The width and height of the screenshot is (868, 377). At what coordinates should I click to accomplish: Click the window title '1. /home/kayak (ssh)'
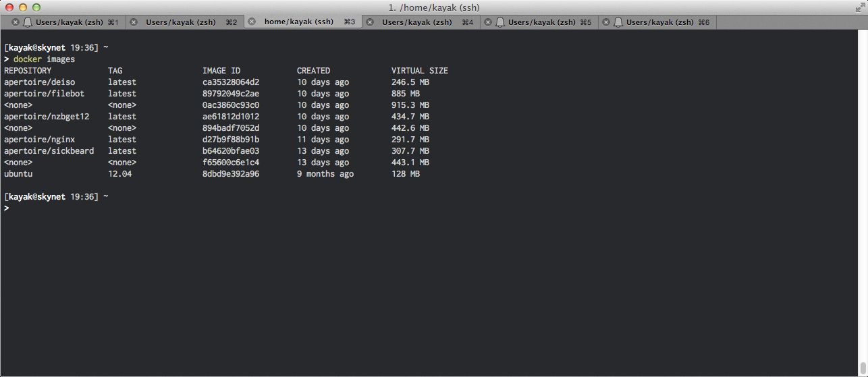pyautogui.click(x=434, y=7)
